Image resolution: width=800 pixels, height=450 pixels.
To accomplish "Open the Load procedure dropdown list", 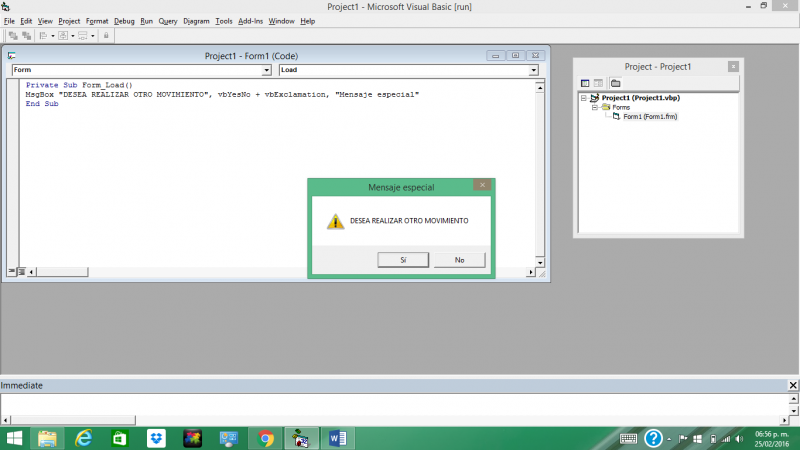I will (x=533, y=70).
